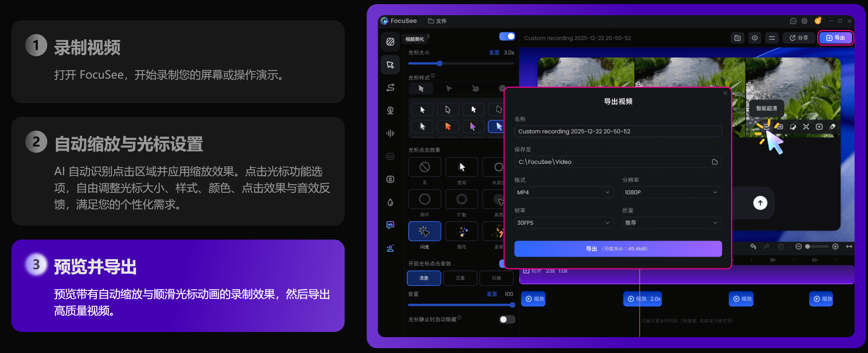Select the orange cursor style
Image resolution: width=868 pixels, height=353 pixels.
click(448, 127)
